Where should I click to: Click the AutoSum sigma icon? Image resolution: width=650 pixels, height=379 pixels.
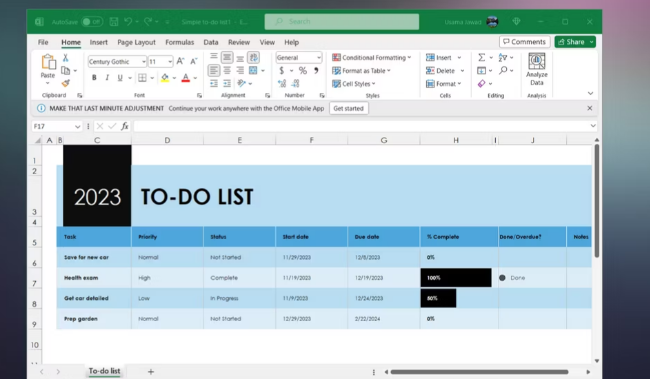point(481,58)
